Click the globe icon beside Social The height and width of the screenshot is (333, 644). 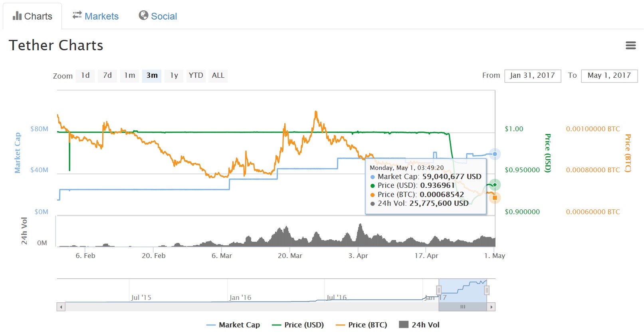tap(143, 15)
